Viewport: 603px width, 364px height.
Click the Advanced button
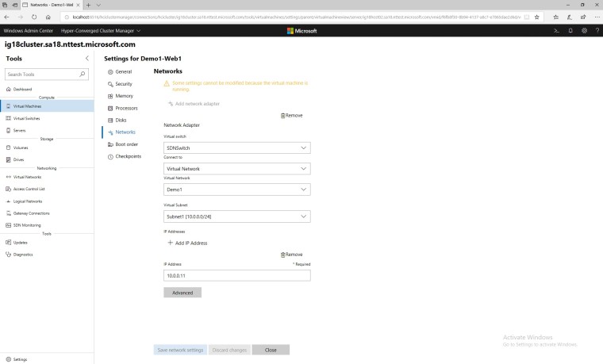(x=182, y=293)
